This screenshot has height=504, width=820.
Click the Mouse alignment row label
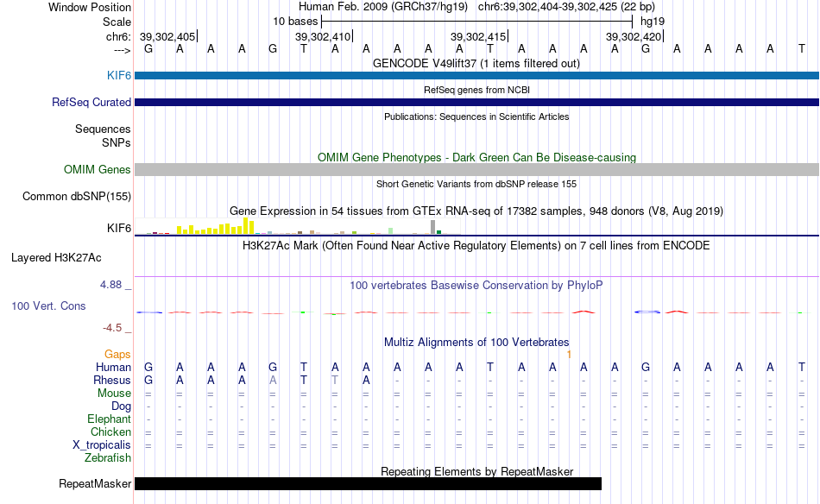point(114,394)
